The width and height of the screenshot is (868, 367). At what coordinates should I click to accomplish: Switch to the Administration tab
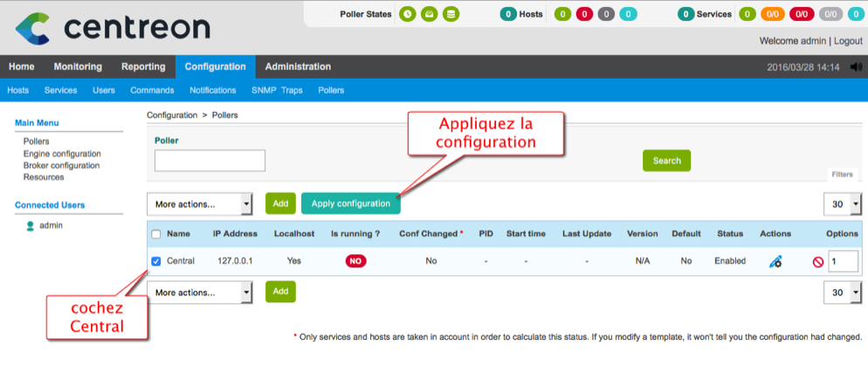click(x=298, y=66)
